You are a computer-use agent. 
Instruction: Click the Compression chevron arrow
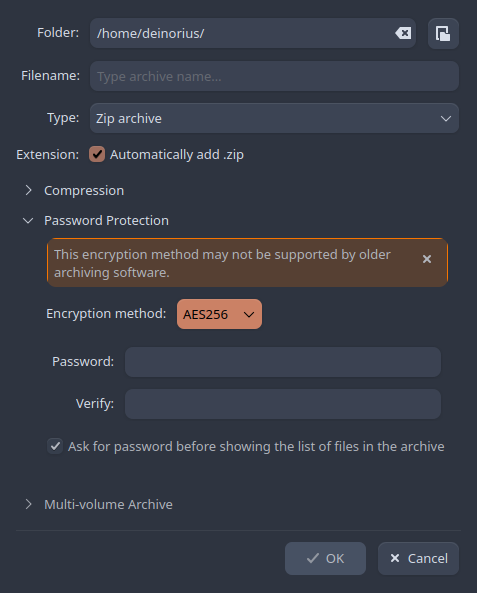tap(28, 190)
